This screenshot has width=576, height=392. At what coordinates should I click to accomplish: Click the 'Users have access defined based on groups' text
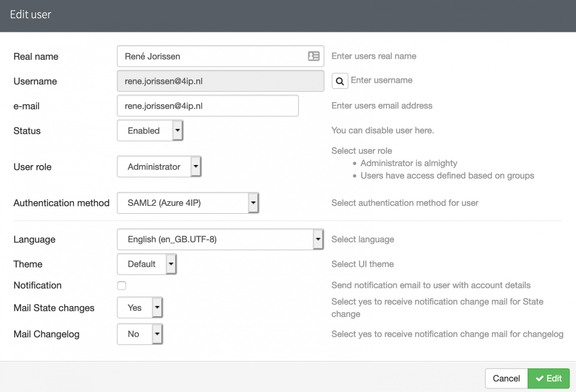tap(447, 176)
